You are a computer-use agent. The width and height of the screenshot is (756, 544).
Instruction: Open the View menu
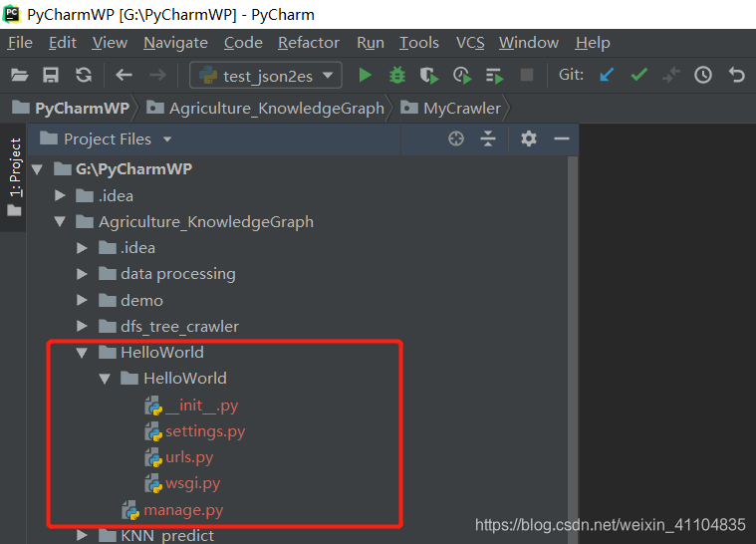(x=110, y=43)
